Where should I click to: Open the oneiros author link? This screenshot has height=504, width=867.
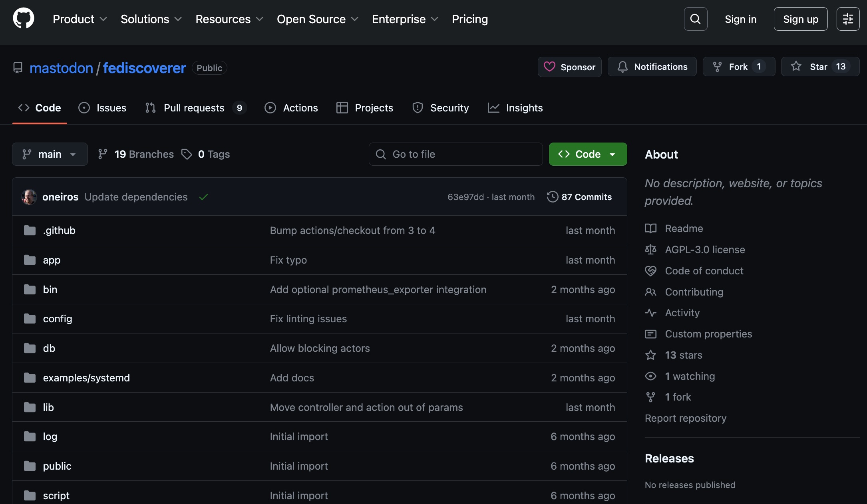(60, 197)
